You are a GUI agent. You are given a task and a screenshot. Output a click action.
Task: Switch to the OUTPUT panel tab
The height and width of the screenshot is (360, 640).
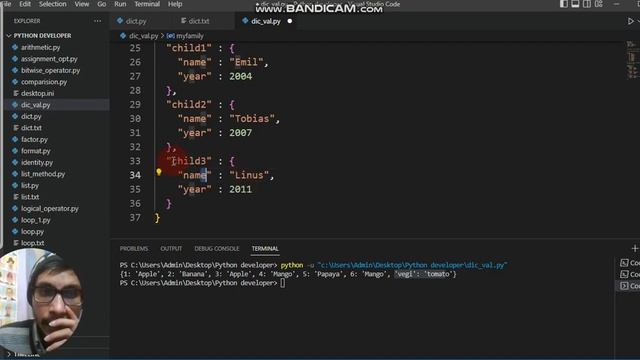click(x=171, y=249)
